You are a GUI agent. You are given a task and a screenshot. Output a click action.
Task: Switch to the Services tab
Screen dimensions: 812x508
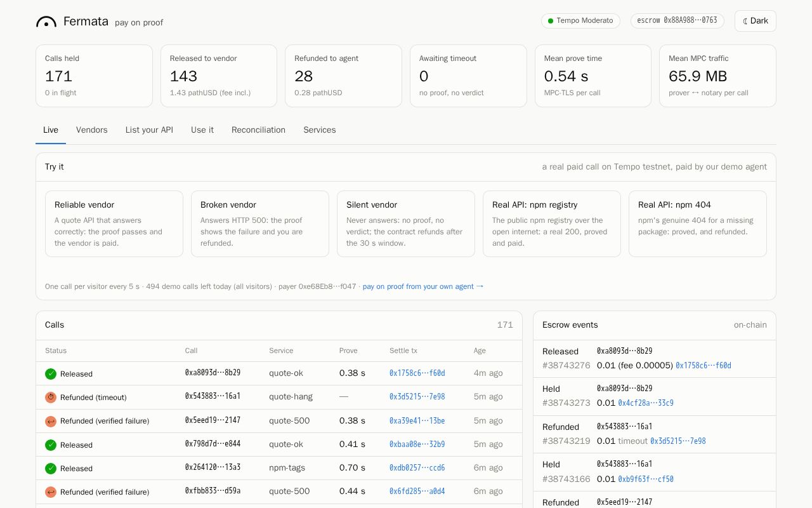click(320, 130)
